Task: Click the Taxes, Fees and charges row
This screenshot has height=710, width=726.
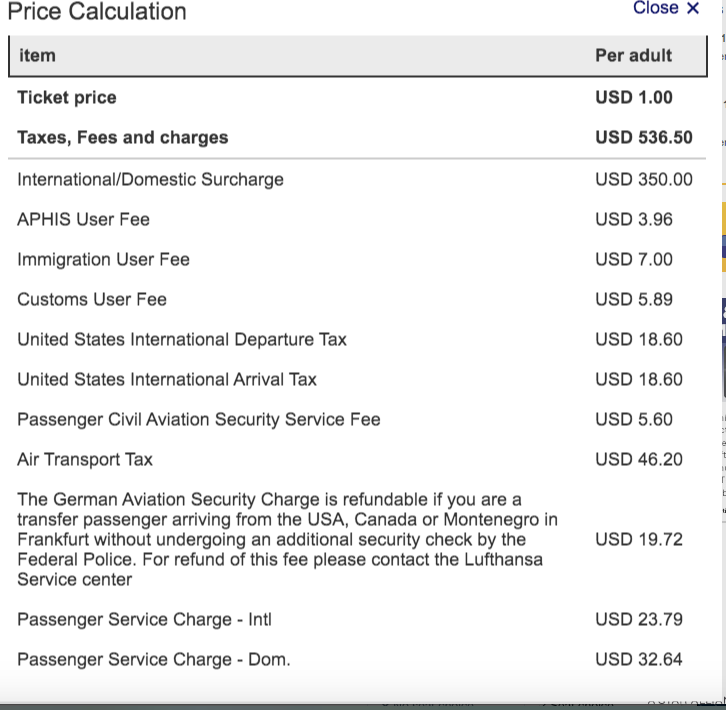Action: pyautogui.click(x=357, y=138)
